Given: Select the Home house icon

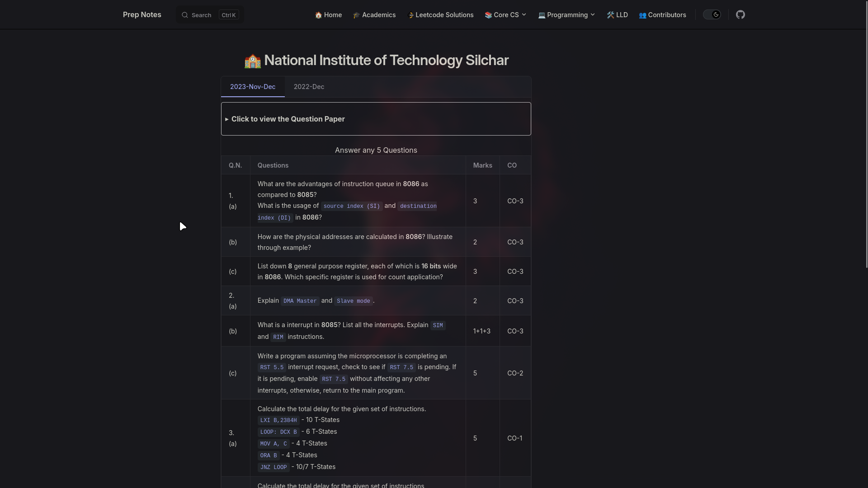Looking at the screenshot, I should (x=318, y=15).
